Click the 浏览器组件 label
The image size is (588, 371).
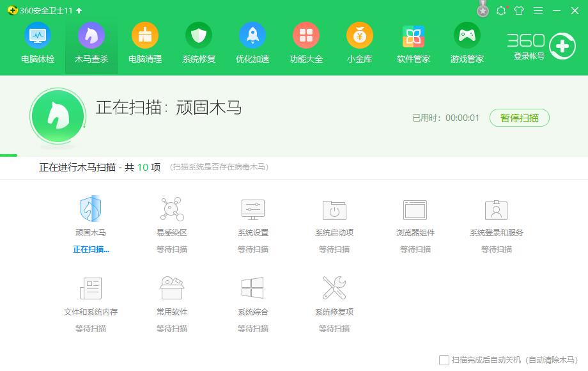(415, 233)
